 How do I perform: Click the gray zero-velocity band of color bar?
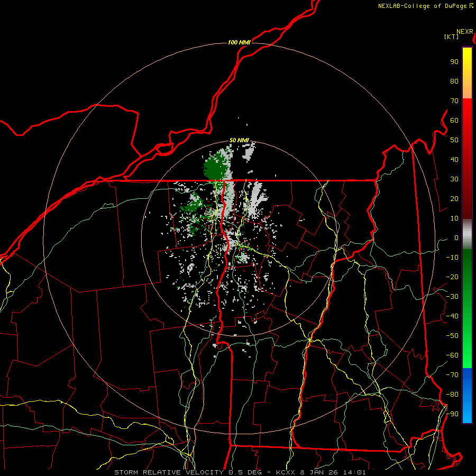tap(467, 234)
